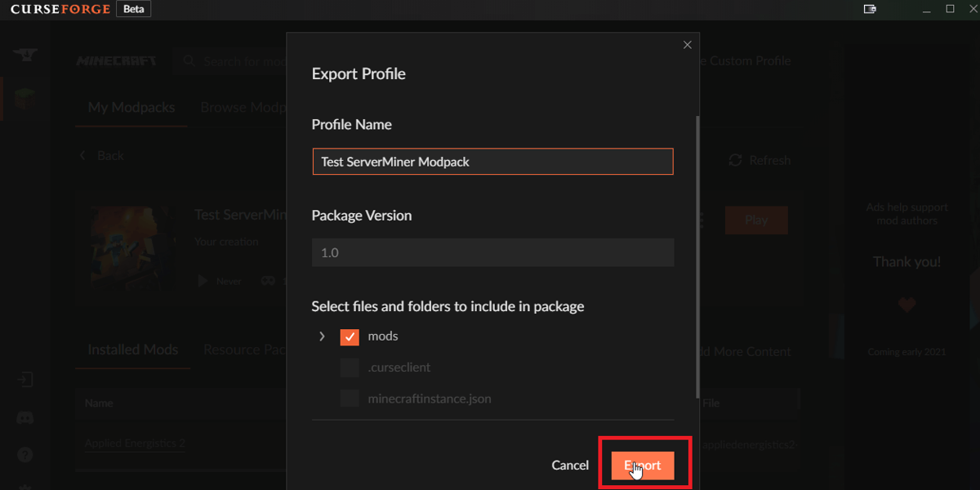
Task: Switch to Browse Modpacks tab
Action: [243, 108]
